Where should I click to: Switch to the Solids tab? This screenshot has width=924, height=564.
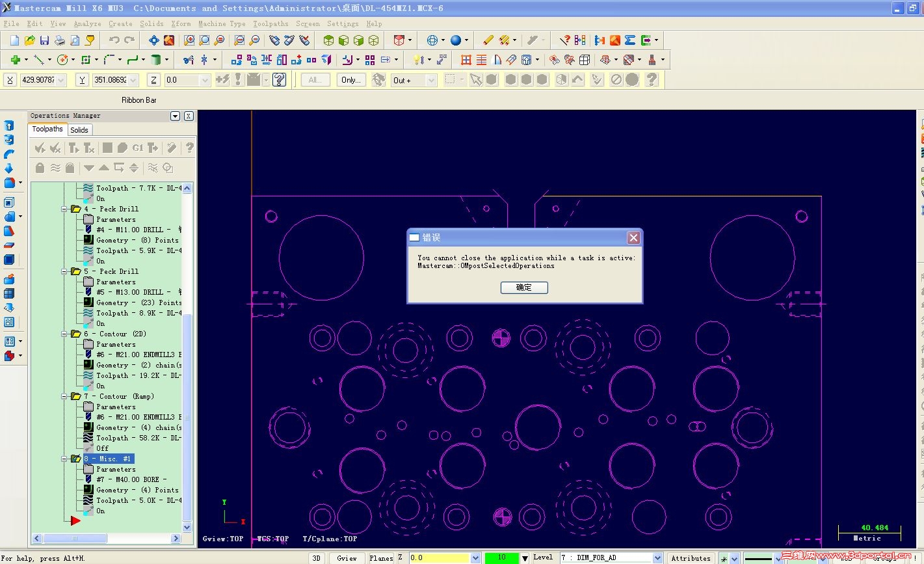point(79,130)
